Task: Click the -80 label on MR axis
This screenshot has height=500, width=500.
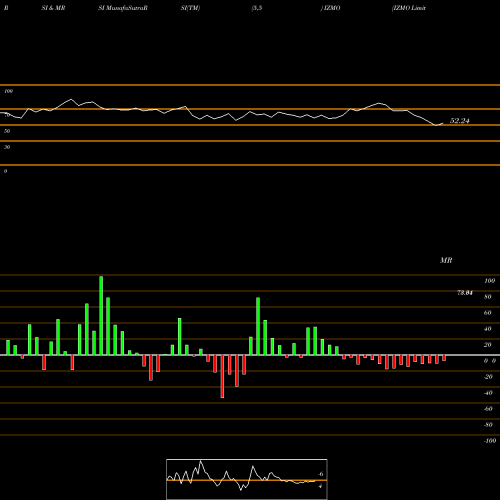Action: click(x=488, y=425)
